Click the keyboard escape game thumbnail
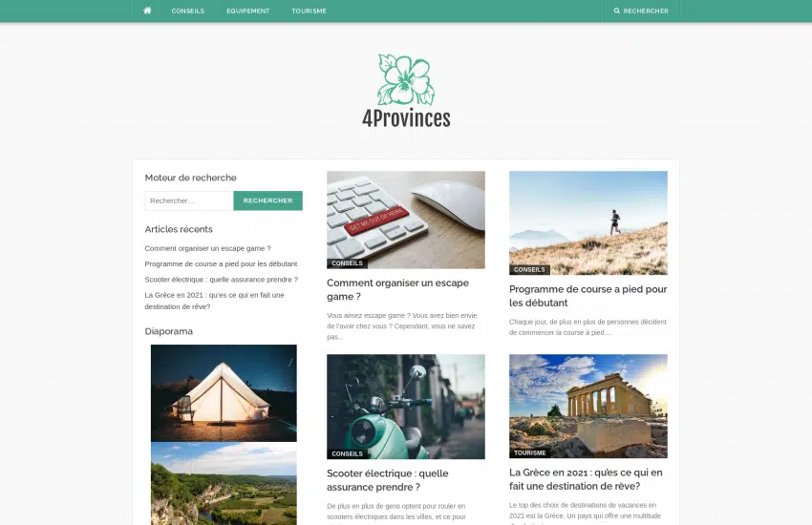The width and height of the screenshot is (812, 525). click(x=406, y=220)
